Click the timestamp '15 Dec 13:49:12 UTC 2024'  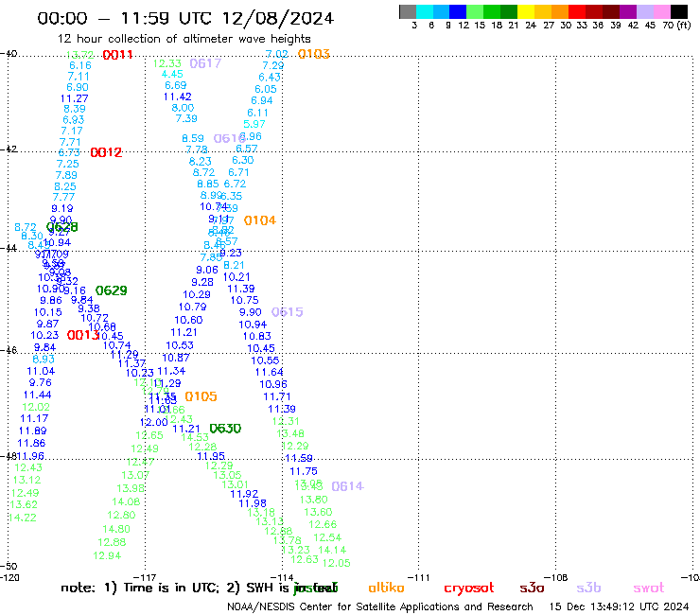click(x=619, y=607)
